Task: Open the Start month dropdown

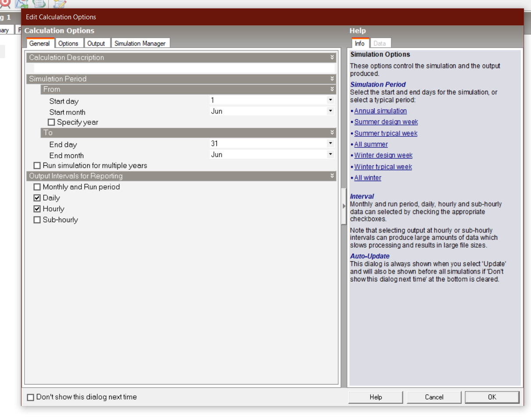Action: (x=330, y=111)
